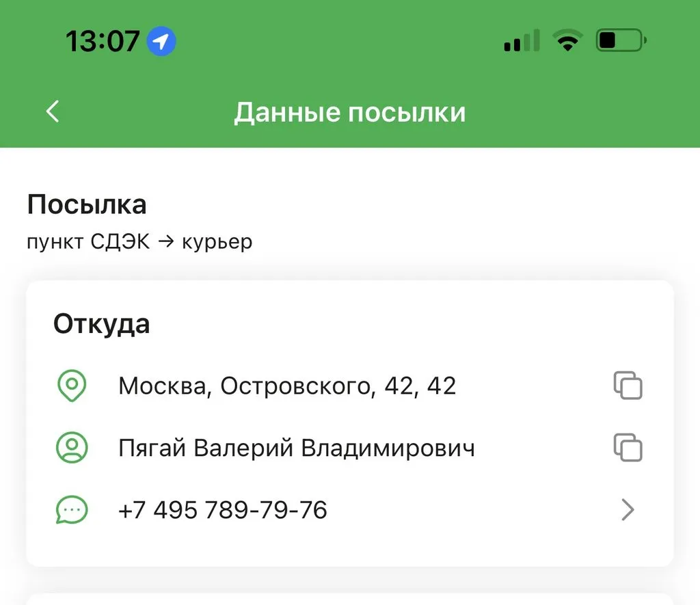
Task: Tap the Откуда card heading
Action: pyautogui.click(x=101, y=324)
